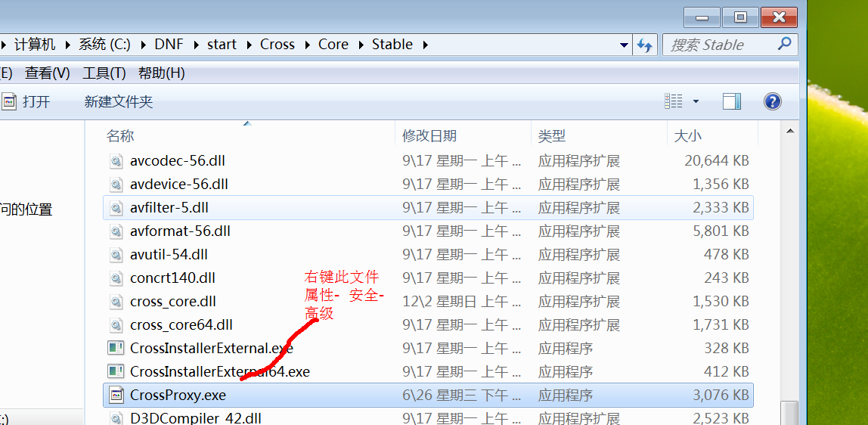The height and width of the screenshot is (425, 868).
Task: Select the file name avdevice-56.dll
Action: click(178, 185)
